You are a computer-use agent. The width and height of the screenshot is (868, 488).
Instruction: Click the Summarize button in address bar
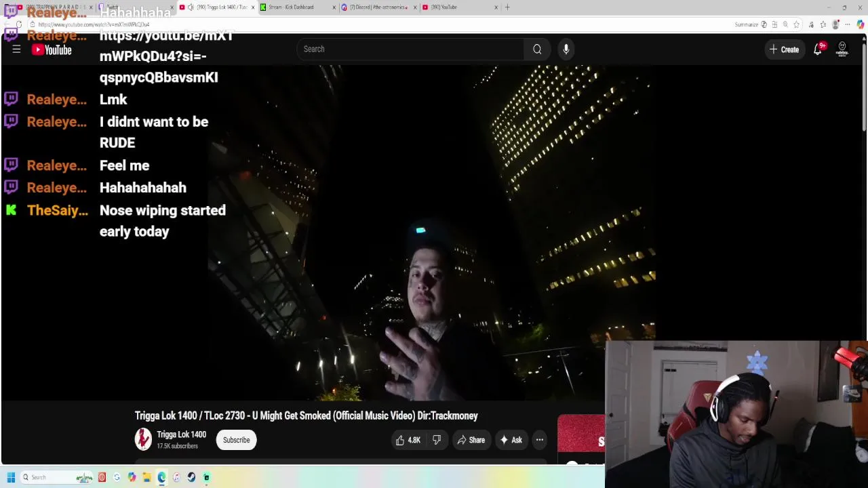747,24
